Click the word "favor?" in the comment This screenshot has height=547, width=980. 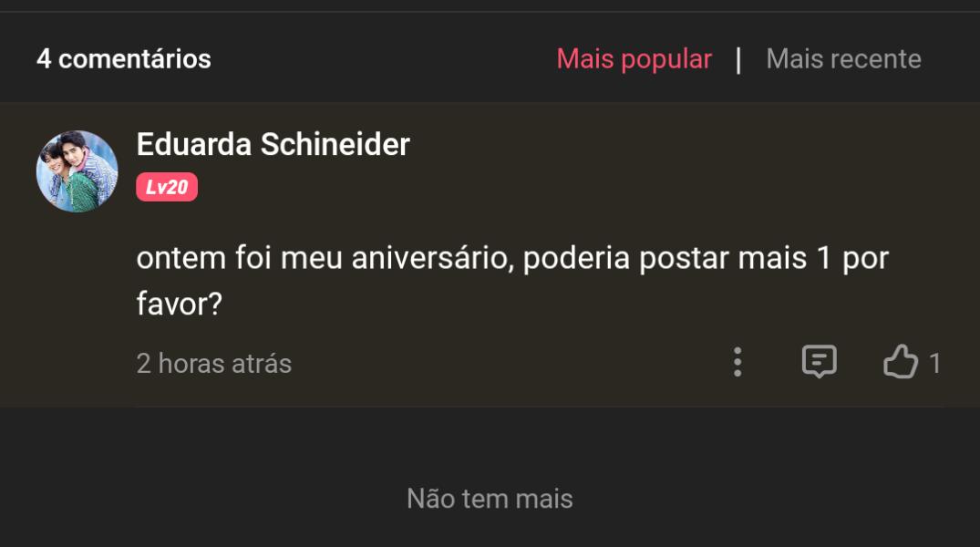point(180,304)
